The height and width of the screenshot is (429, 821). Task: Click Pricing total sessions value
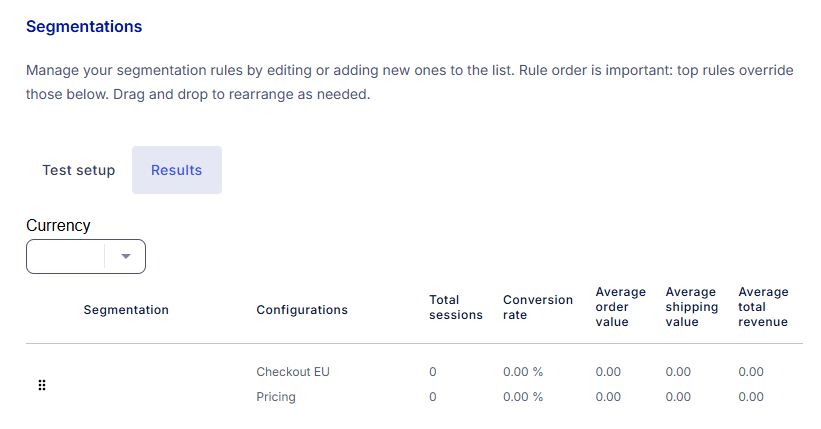click(432, 397)
